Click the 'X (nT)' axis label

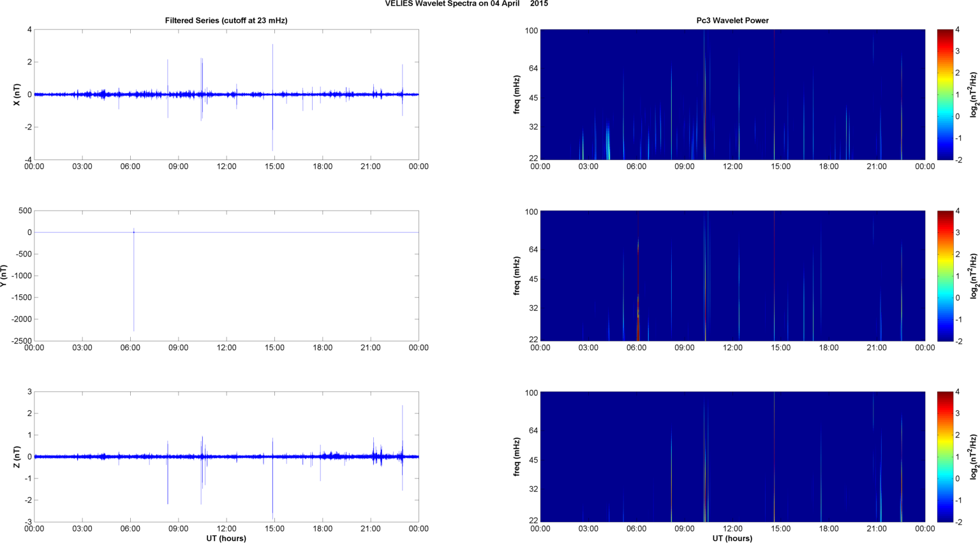point(17,94)
